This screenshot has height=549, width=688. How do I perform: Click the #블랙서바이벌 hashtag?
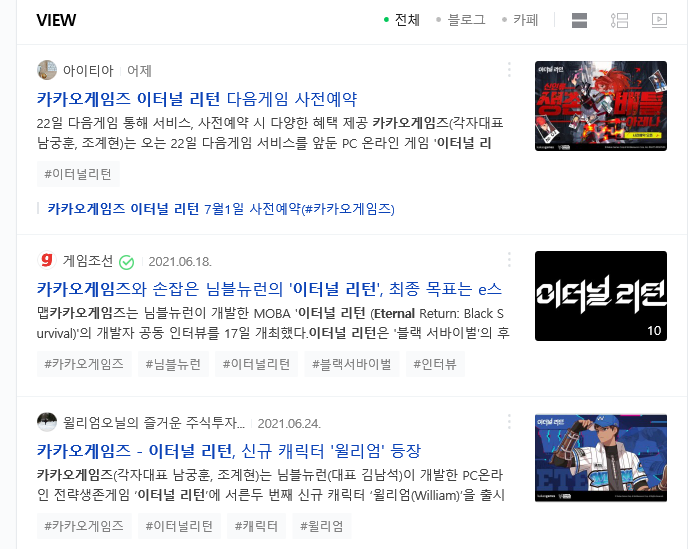coord(351,364)
